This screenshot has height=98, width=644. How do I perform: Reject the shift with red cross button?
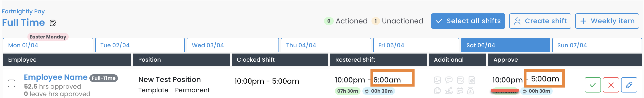coord(611,85)
